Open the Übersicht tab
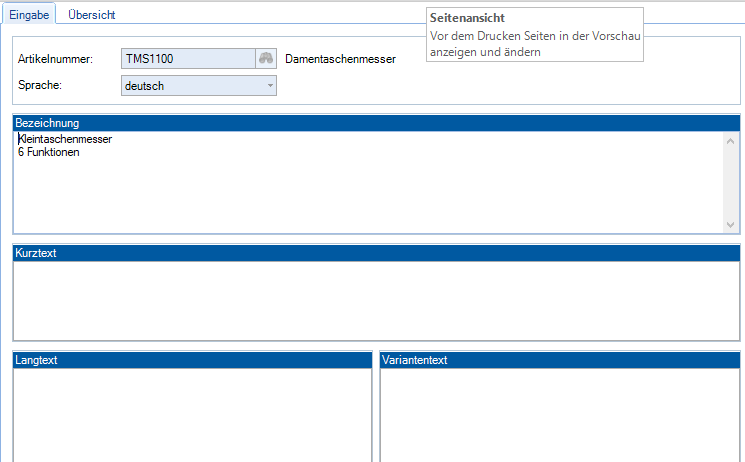This screenshot has width=745, height=462. pyautogui.click(x=91, y=15)
